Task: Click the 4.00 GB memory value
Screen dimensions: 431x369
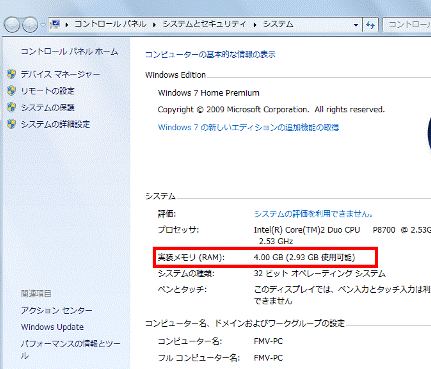Action: [304, 257]
